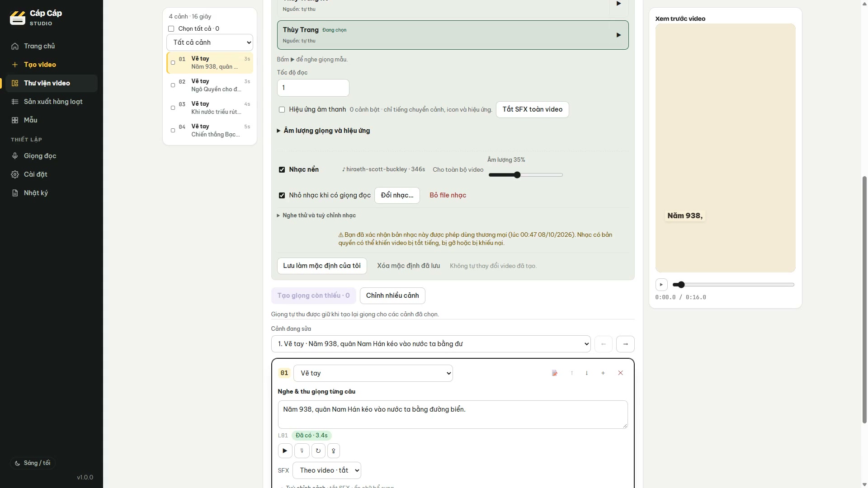
Task: Adjust the Âm lượng 35% music slider
Action: (x=525, y=175)
